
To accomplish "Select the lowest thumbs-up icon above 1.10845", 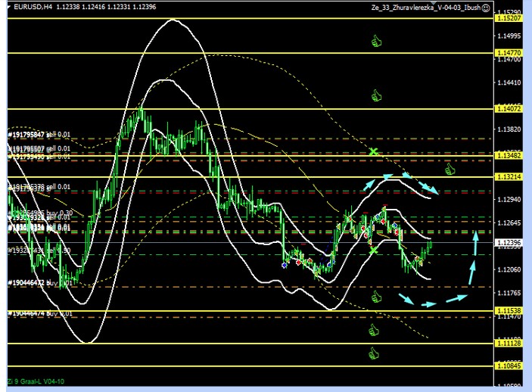I will click(x=373, y=353).
